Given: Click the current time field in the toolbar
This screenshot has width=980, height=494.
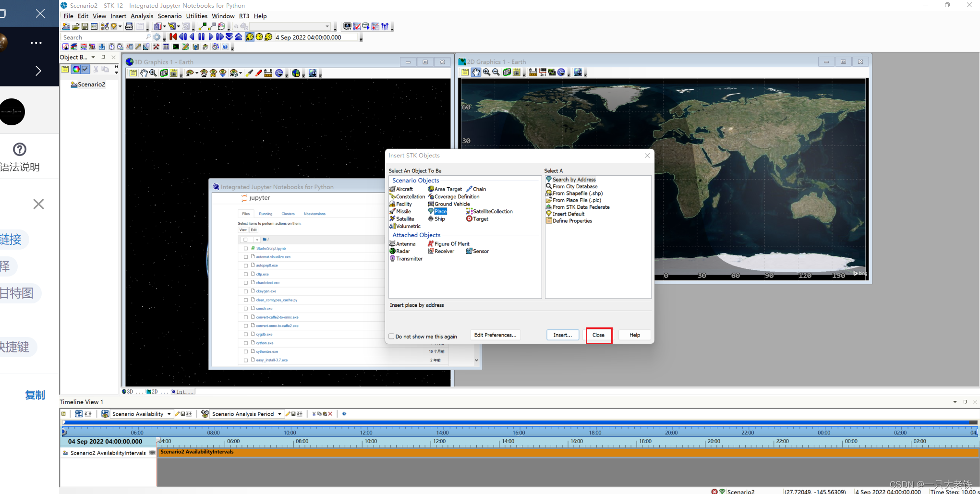Looking at the screenshot, I should (316, 37).
